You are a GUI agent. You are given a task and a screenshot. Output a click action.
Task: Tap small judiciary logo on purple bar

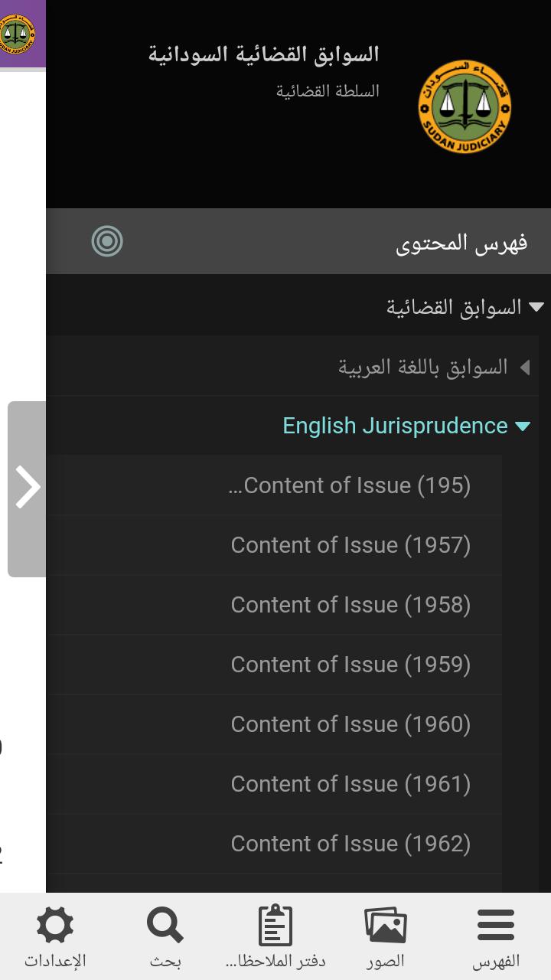tap(15, 33)
